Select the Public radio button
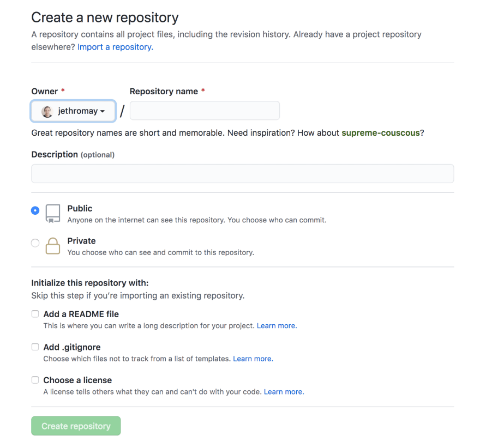The image size is (480, 448). (35, 210)
